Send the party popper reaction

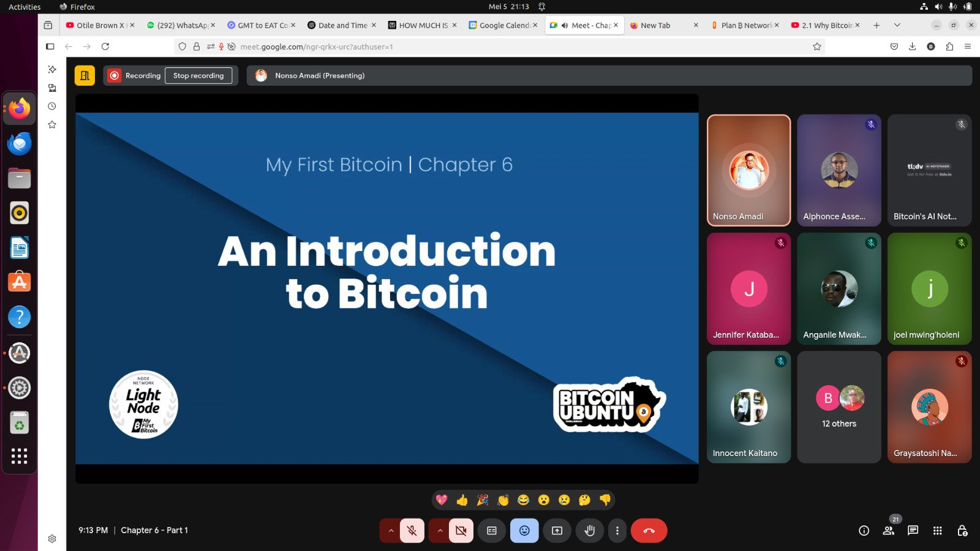click(x=483, y=500)
